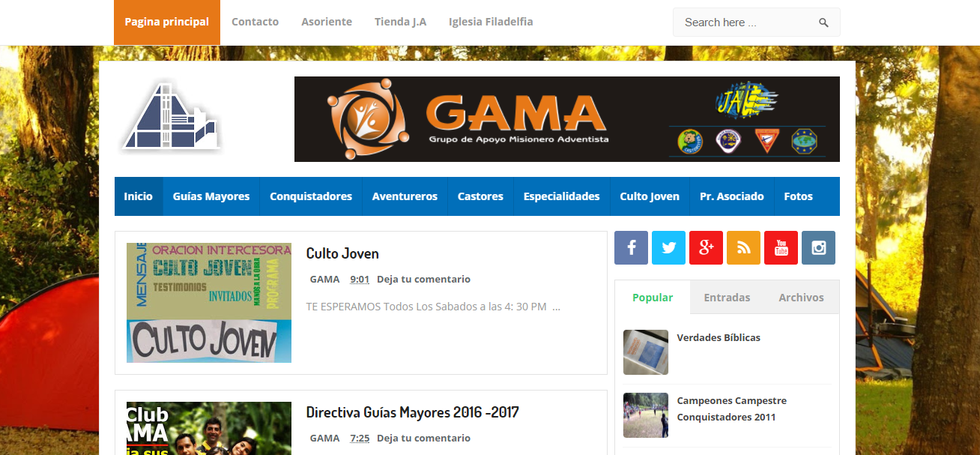Open Verdades Bíblicas popular post
The height and width of the screenshot is (455, 980).
pyautogui.click(x=719, y=337)
